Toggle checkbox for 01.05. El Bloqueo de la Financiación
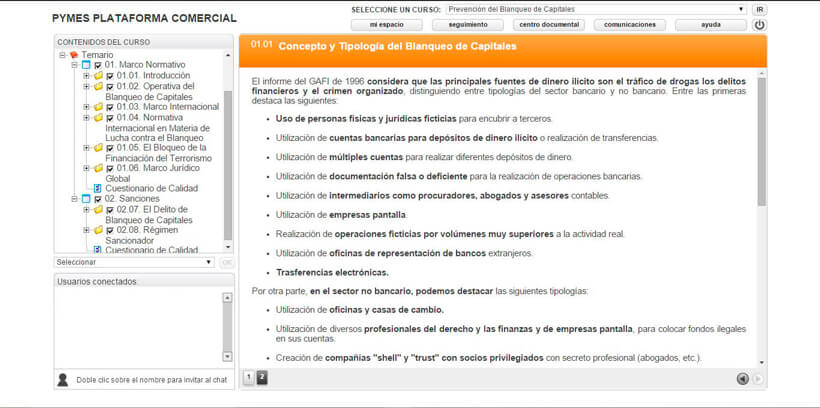Viewport: 820px width, 408px height. pyautogui.click(x=110, y=149)
